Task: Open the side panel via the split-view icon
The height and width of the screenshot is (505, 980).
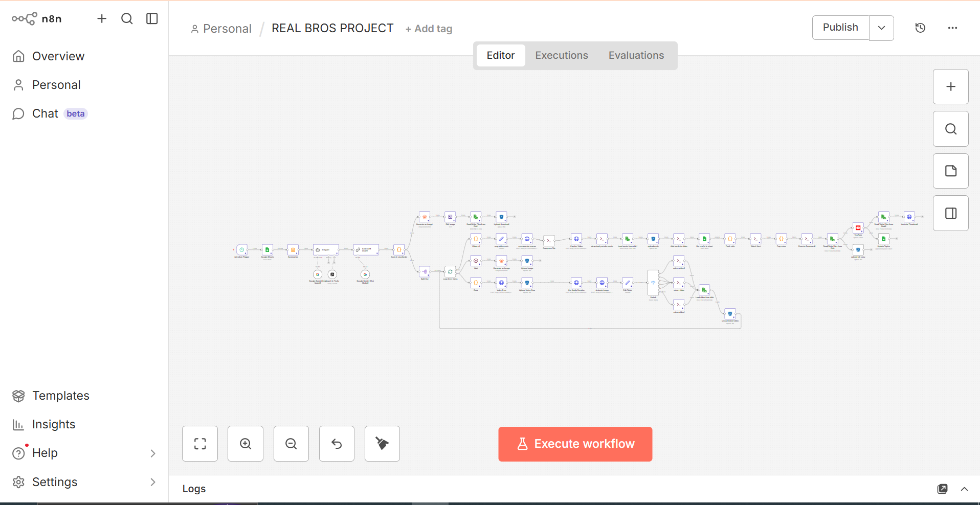Action: 951,213
